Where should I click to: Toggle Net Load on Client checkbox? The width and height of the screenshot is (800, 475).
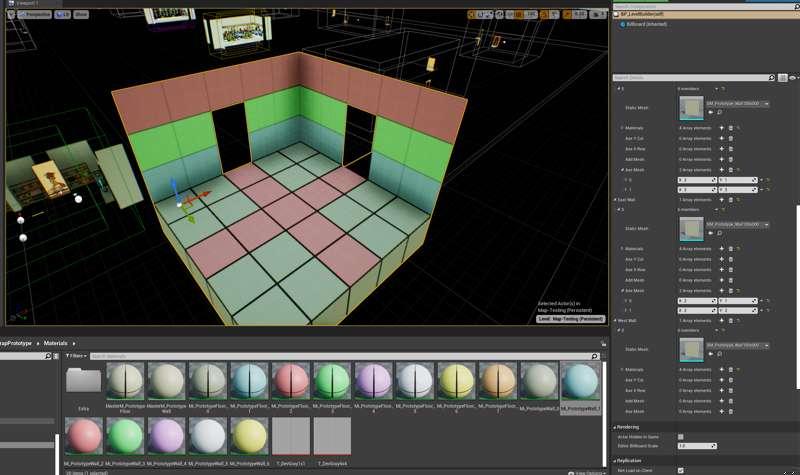pyautogui.click(x=681, y=470)
